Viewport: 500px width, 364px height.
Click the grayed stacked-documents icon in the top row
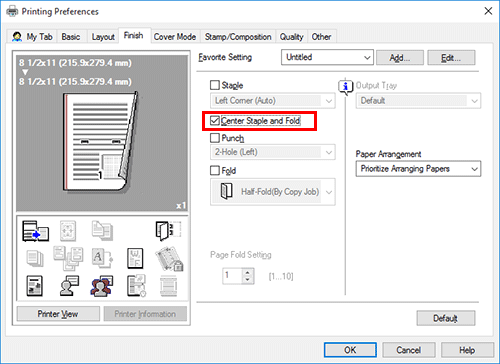(102, 231)
